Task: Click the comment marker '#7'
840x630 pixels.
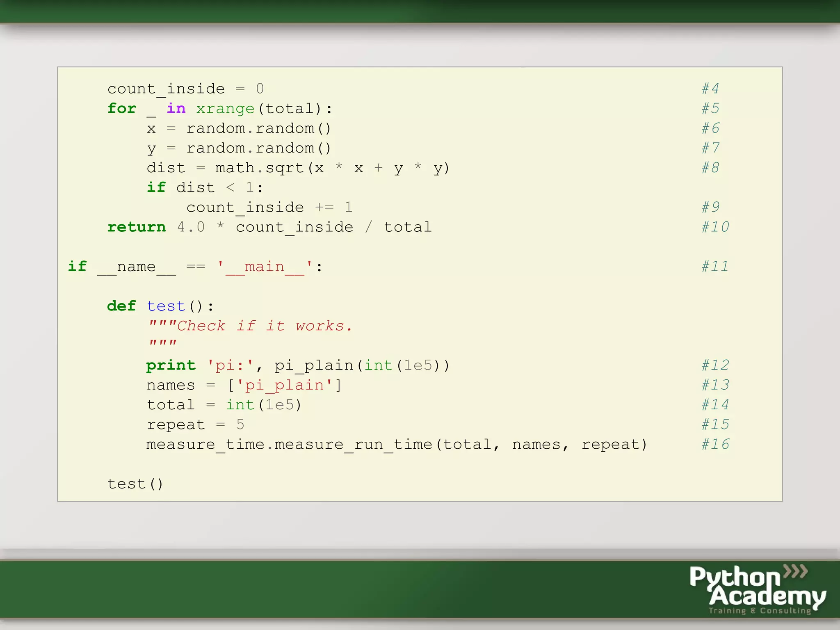Action: 710,148
